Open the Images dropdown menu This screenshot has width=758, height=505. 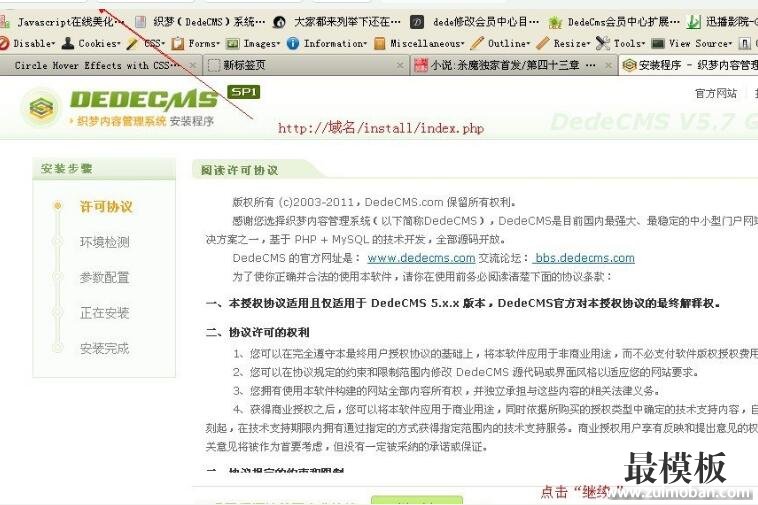pyautogui.click(x=262, y=43)
